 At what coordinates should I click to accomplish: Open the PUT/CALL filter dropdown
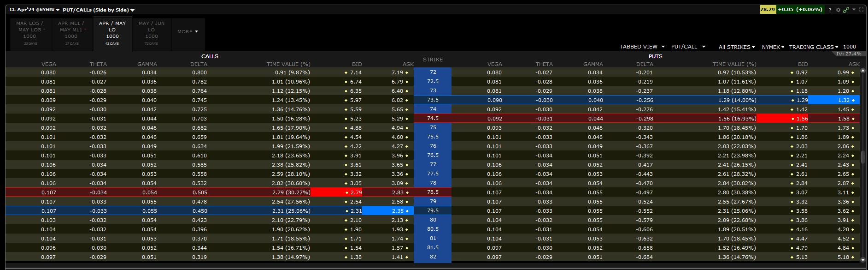688,47
